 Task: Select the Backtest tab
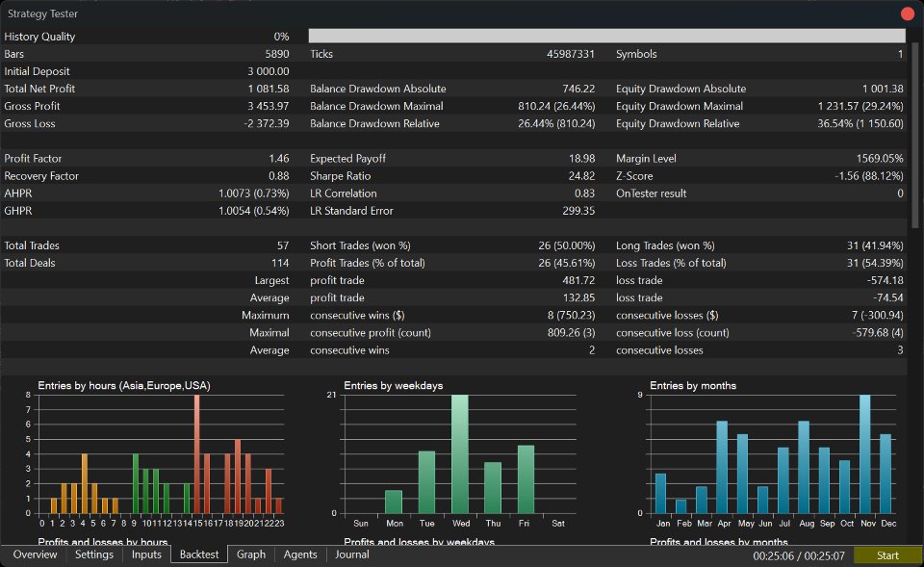199,554
